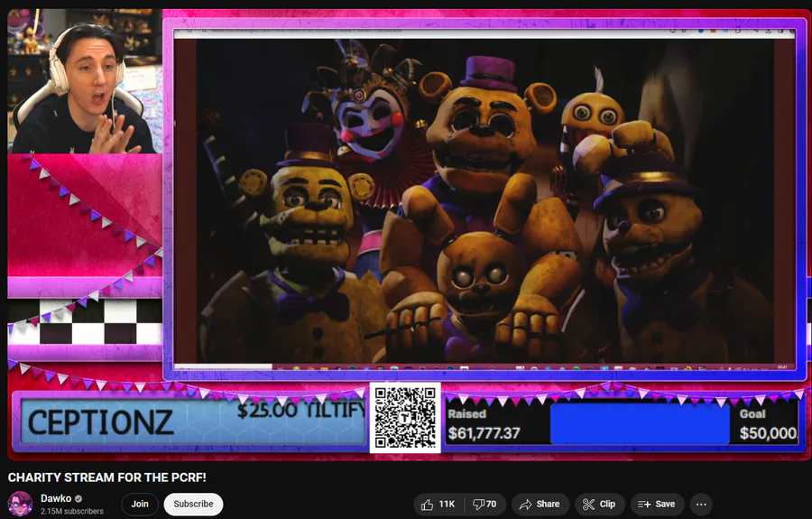Open the more actions ellipsis menu
The height and width of the screenshot is (519, 812).
tap(701, 504)
